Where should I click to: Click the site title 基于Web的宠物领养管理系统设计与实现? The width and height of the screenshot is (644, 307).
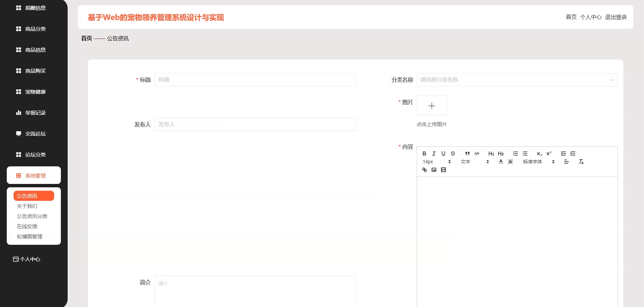click(156, 17)
